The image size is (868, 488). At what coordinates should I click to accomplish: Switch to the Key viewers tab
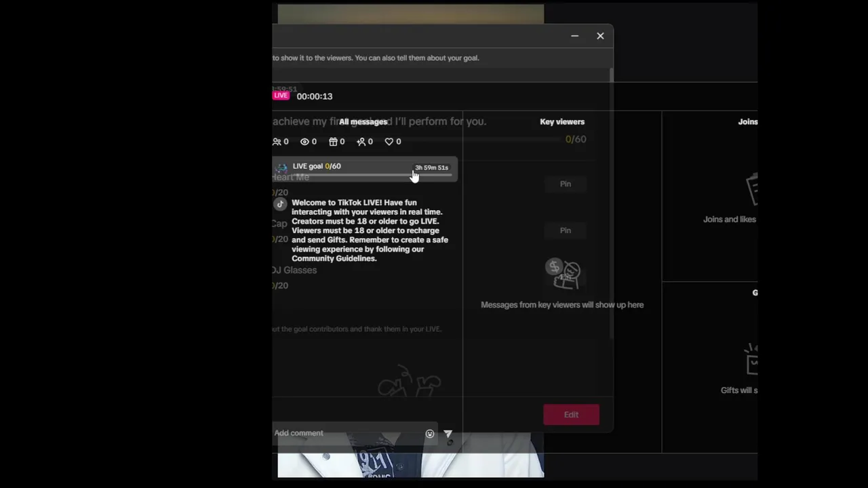[562, 122]
